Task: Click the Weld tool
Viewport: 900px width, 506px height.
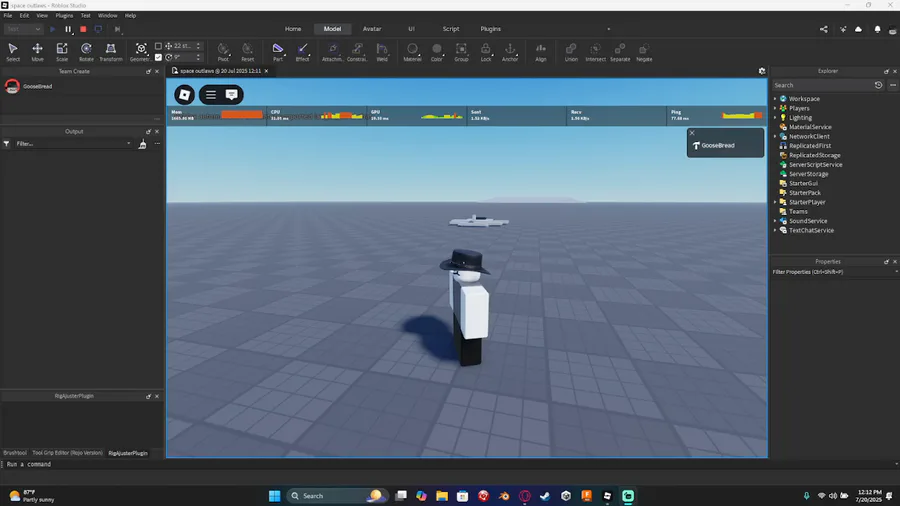Action: click(x=382, y=52)
